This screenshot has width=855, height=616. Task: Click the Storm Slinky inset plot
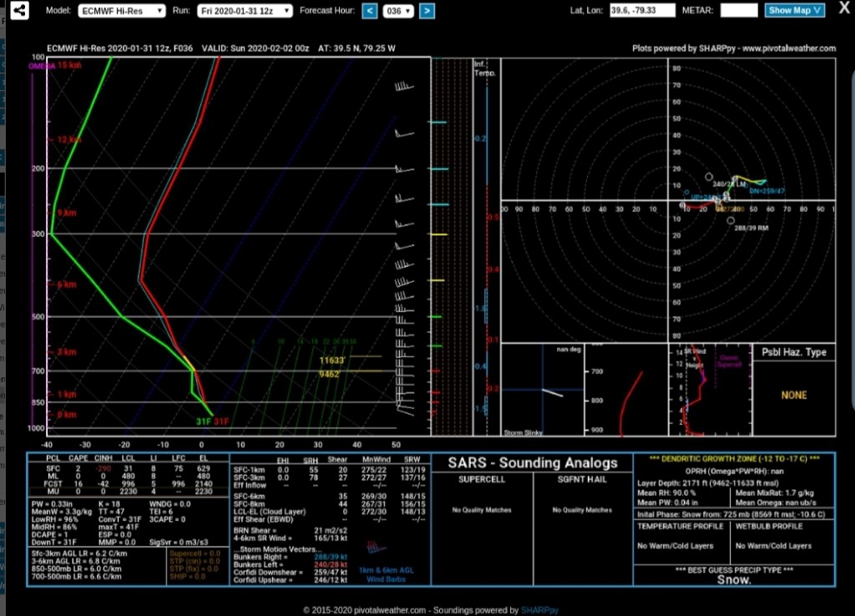542,391
